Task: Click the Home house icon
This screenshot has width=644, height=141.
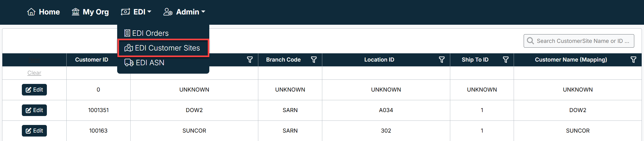Action: coord(31,12)
